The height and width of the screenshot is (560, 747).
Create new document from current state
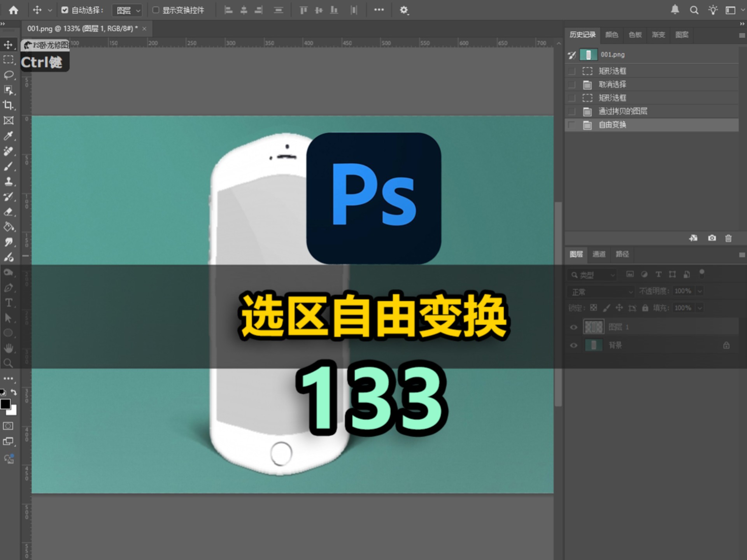pos(693,238)
